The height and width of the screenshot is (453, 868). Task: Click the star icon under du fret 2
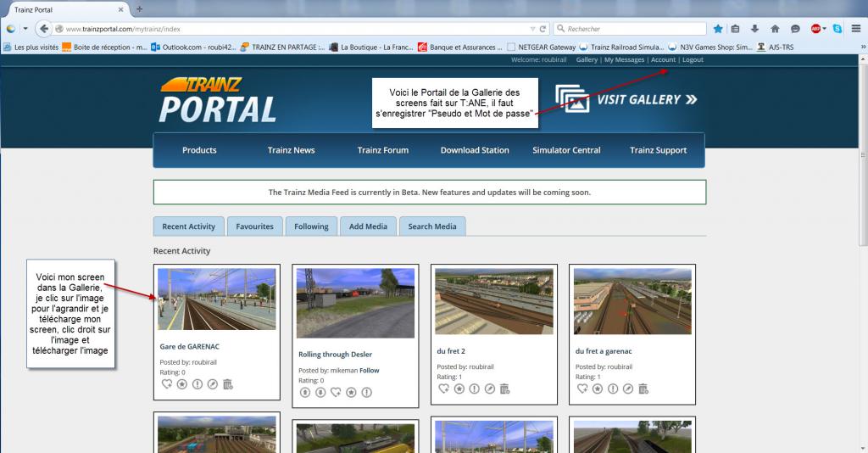459,389
